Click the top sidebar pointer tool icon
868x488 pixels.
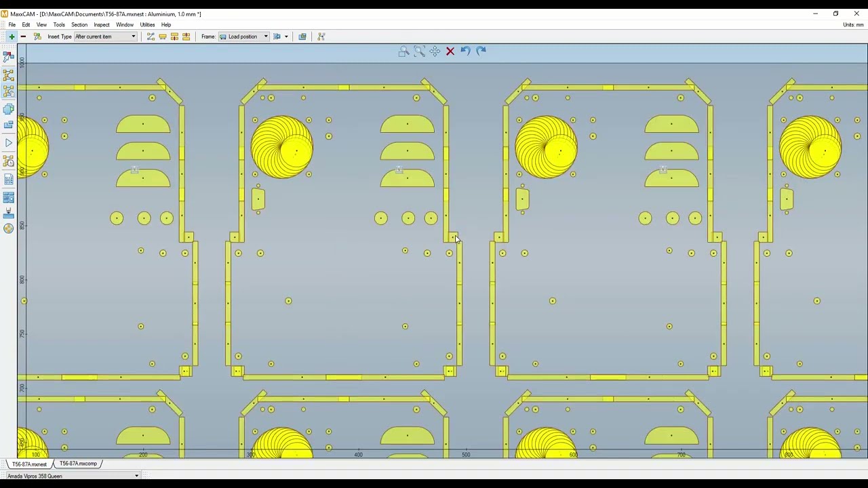(x=8, y=57)
